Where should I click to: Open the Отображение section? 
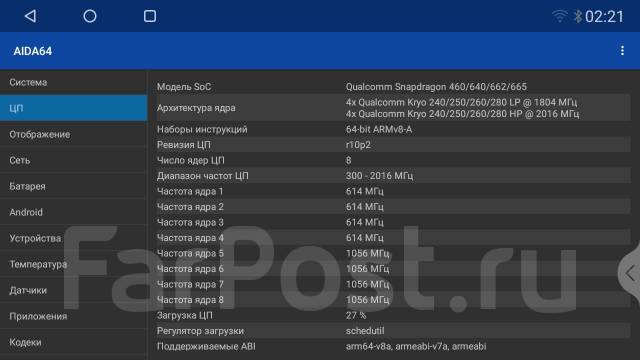tap(73, 134)
